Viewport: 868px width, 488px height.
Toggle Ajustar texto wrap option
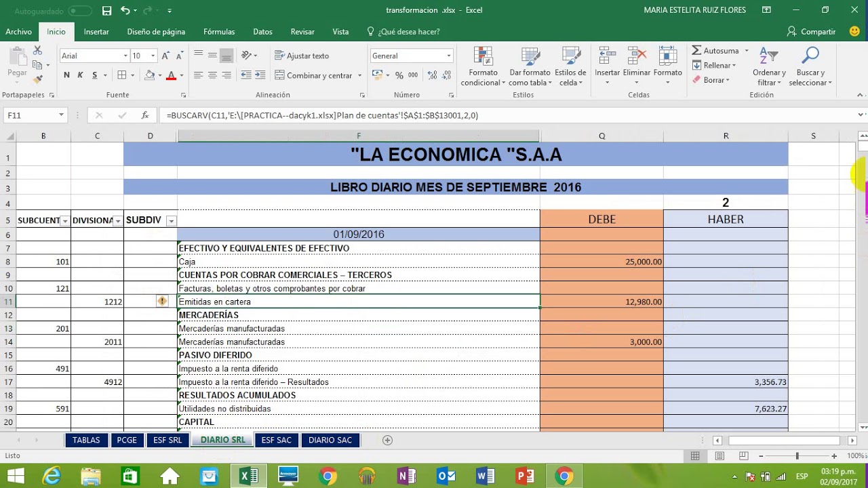tap(302, 56)
